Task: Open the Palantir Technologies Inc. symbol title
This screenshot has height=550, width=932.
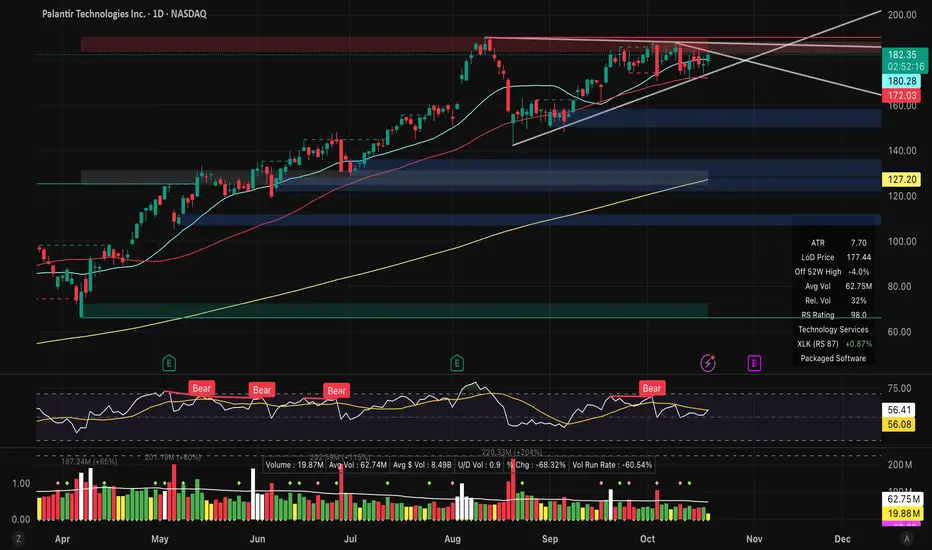Action: coord(93,14)
